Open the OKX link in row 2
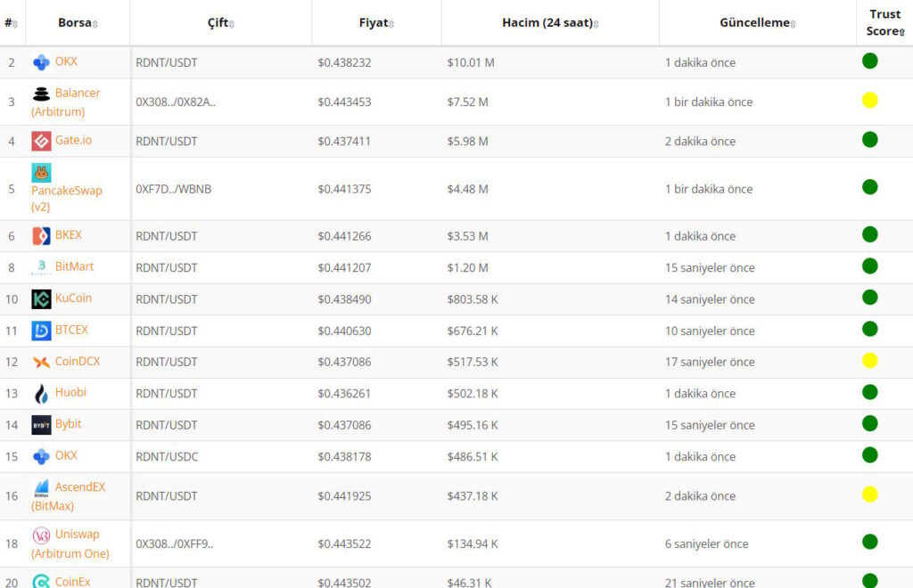This screenshot has width=913, height=588. coord(66,61)
